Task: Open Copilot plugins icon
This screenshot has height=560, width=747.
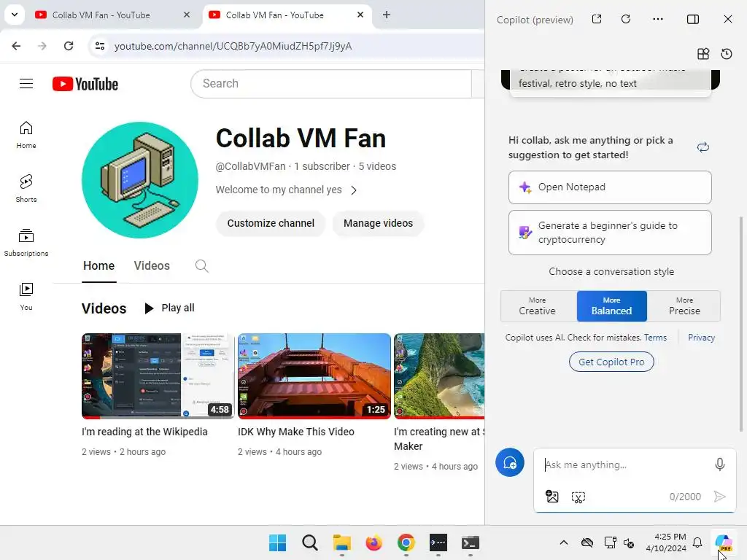Action: pos(703,54)
